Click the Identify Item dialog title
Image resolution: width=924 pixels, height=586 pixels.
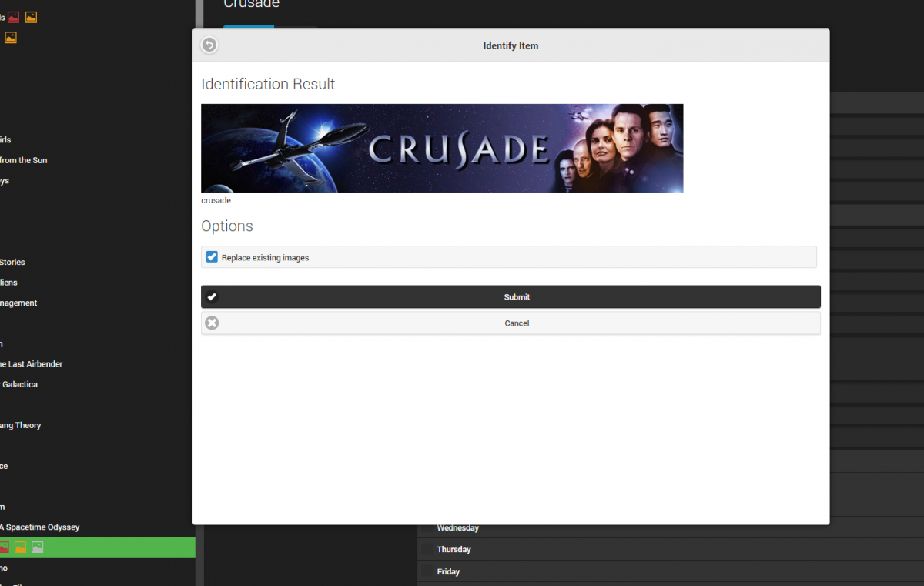pos(511,45)
